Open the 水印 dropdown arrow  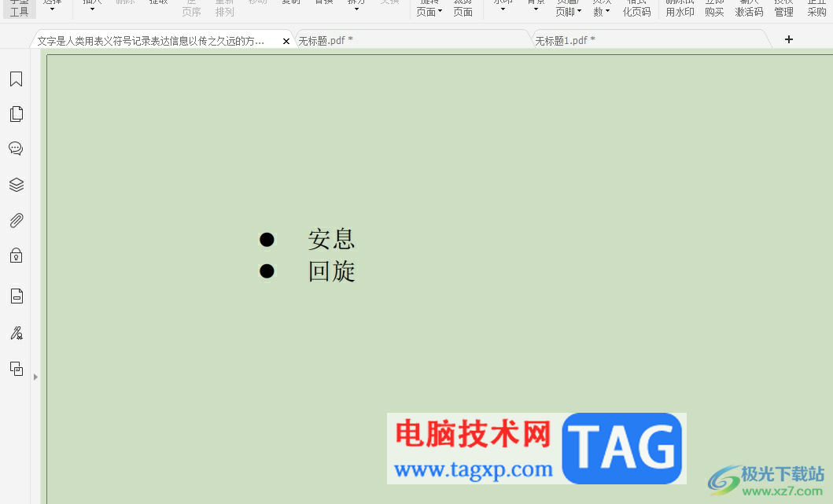point(503,9)
